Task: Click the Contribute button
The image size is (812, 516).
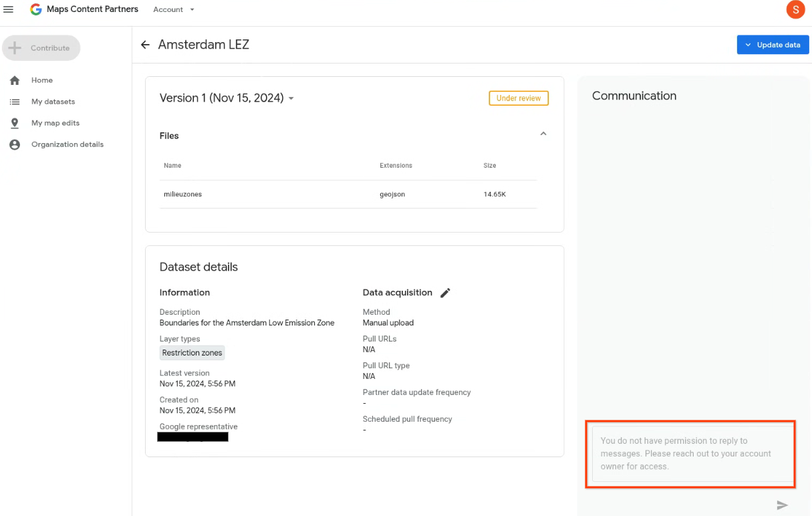Action: [41, 48]
